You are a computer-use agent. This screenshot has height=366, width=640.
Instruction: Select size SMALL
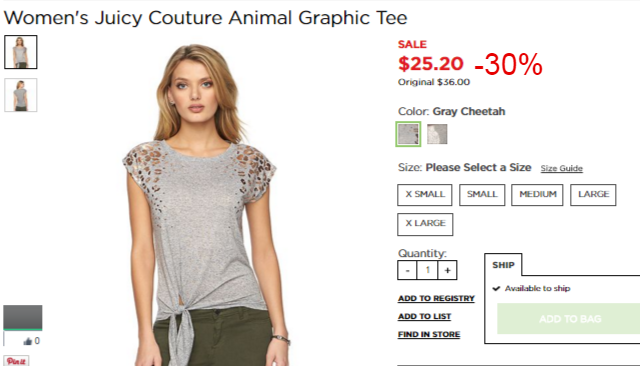click(x=482, y=195)
